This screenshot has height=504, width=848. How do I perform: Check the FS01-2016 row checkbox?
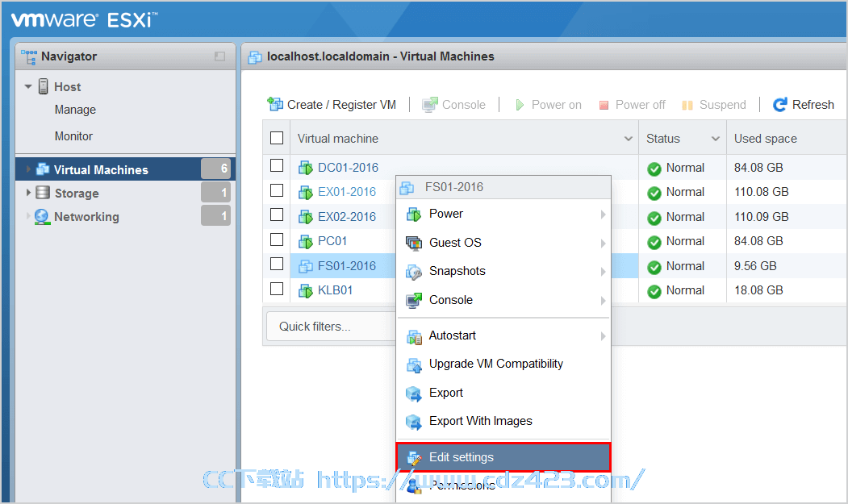click(277, 264)
